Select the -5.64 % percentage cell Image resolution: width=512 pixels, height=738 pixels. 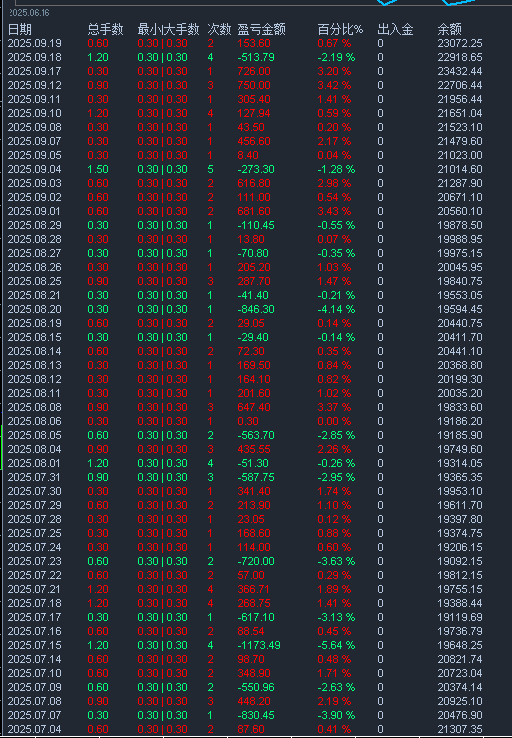click(x=336, y=645)
